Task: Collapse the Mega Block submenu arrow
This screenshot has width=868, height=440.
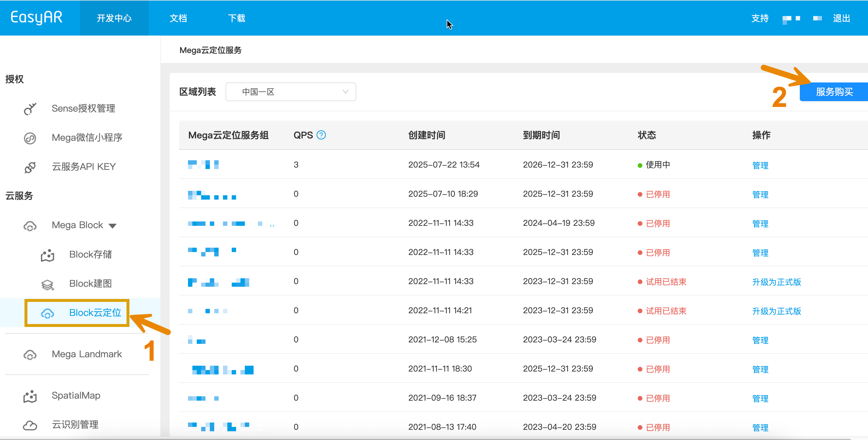Action: point(113,225)
